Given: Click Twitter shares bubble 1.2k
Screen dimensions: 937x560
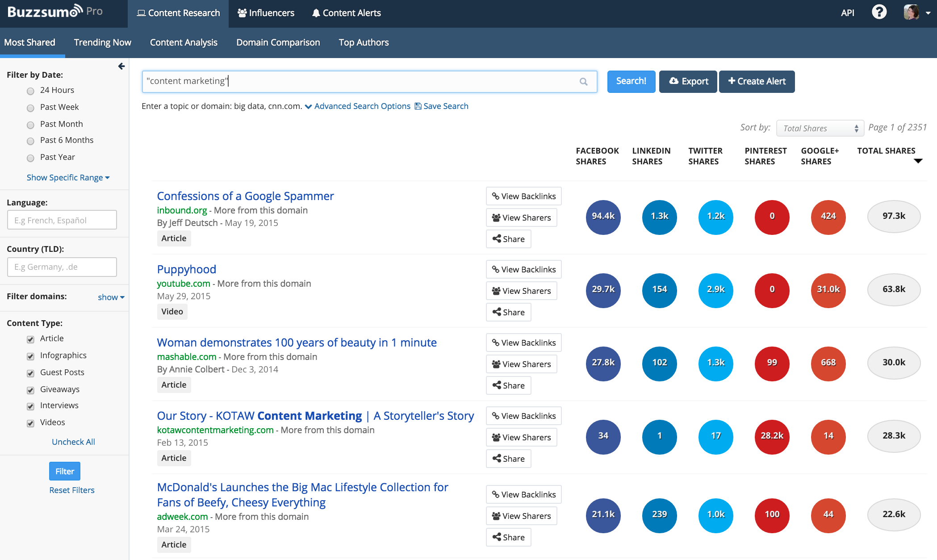Looking at the screenshot, I should coord(715,217).
